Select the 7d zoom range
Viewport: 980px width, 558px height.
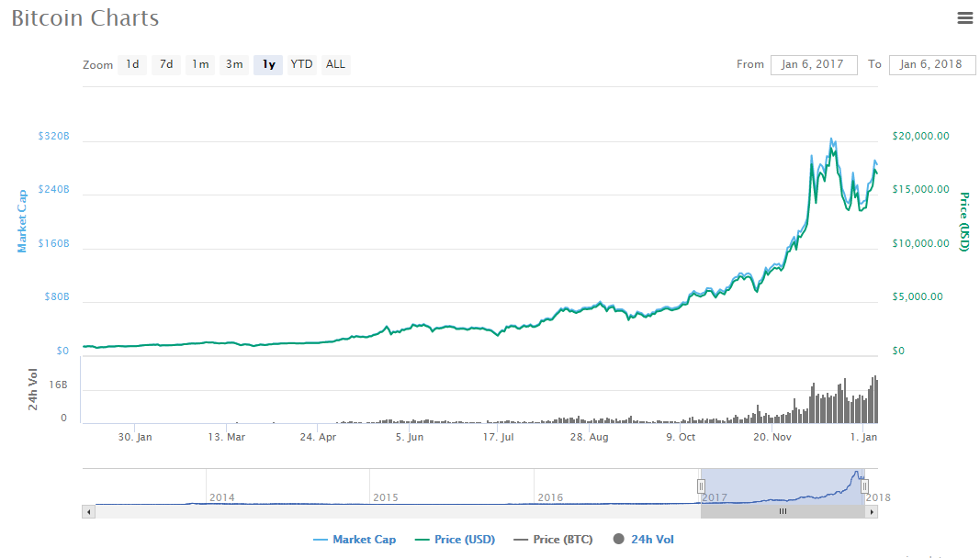click(x=165, y=64)
